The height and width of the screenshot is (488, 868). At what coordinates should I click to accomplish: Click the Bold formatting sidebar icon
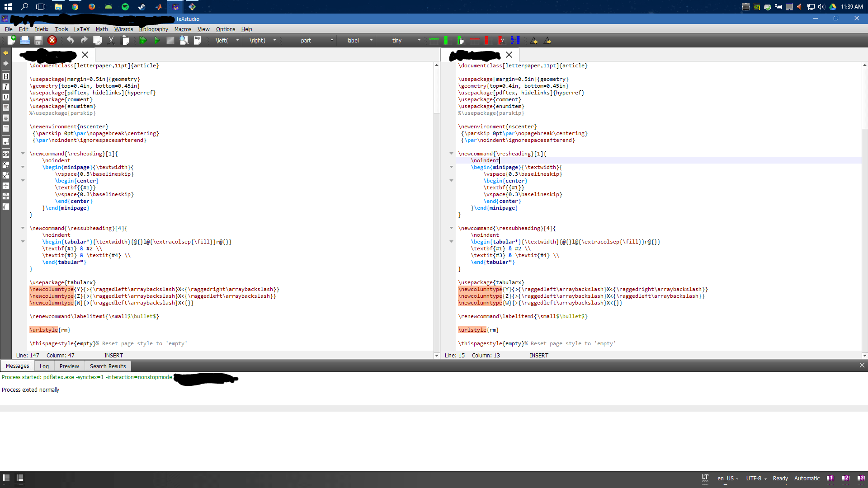click(x=6, y=76)
